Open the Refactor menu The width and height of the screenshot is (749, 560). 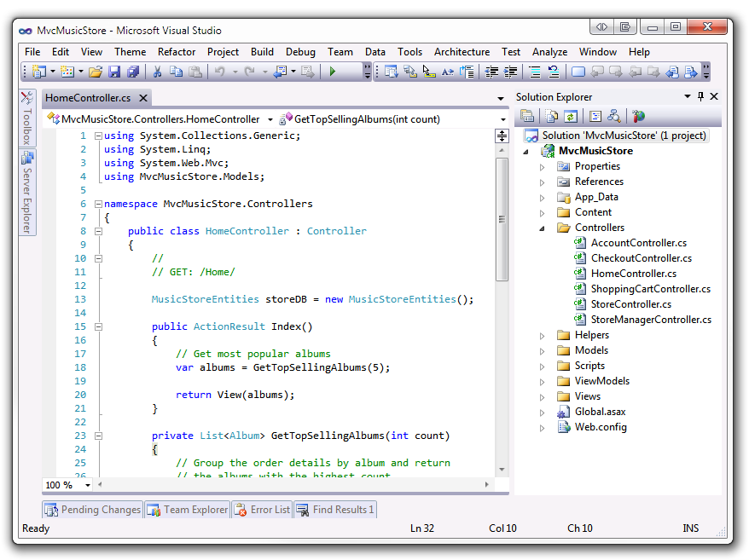point(177,52)
